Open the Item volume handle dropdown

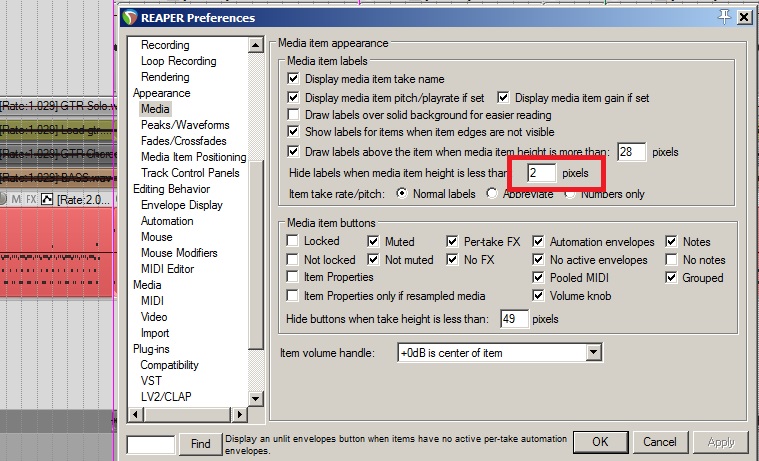[x=500, y=353]
